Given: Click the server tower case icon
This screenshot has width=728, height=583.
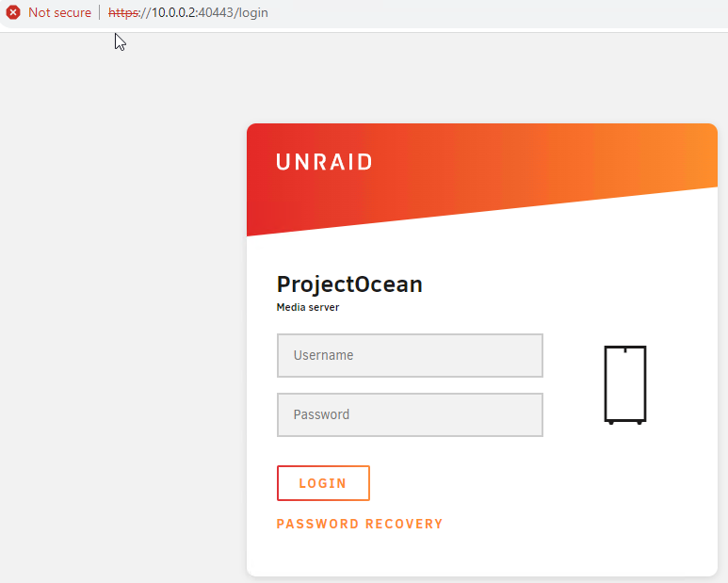Looking at the screenshot, I should [624, 384].
